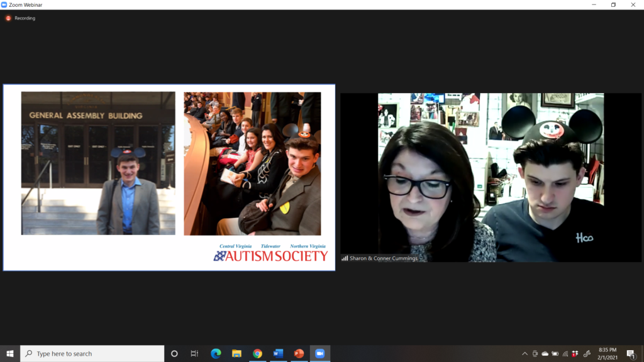Open Cortana from the taskbar
This screenshot has width=644, height=362.
coord(174,353)
